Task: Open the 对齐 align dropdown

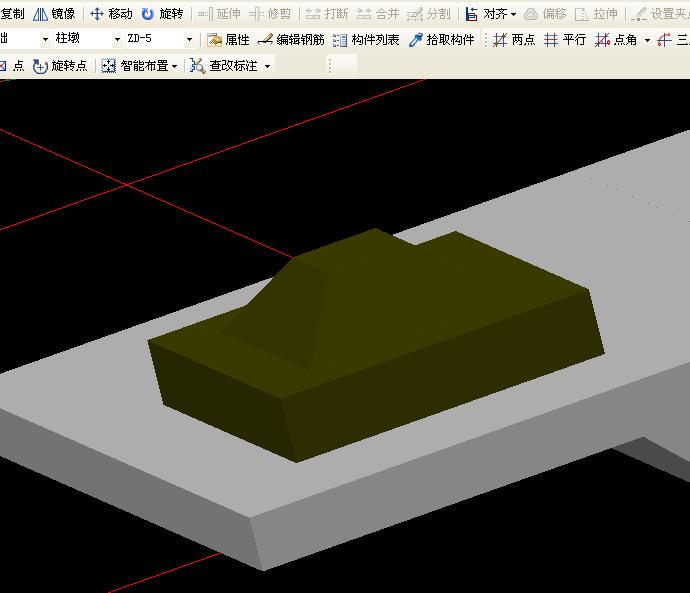Action: click(x=491, y=14)
